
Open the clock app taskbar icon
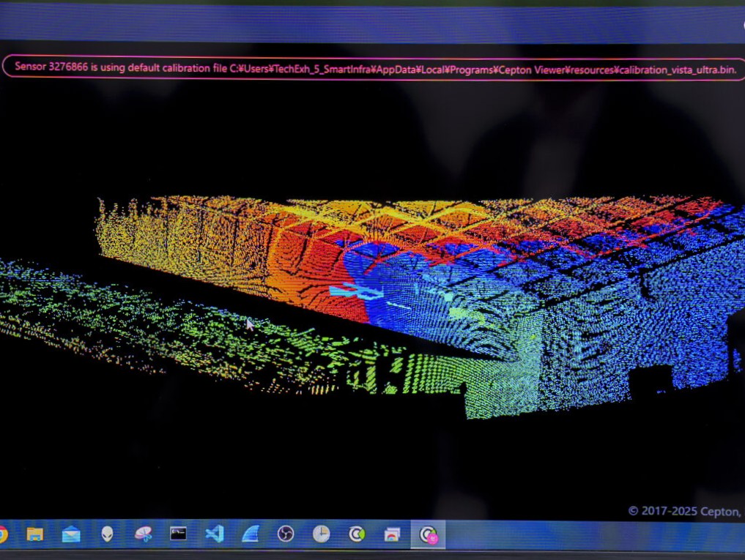click(x=322, y=534)
